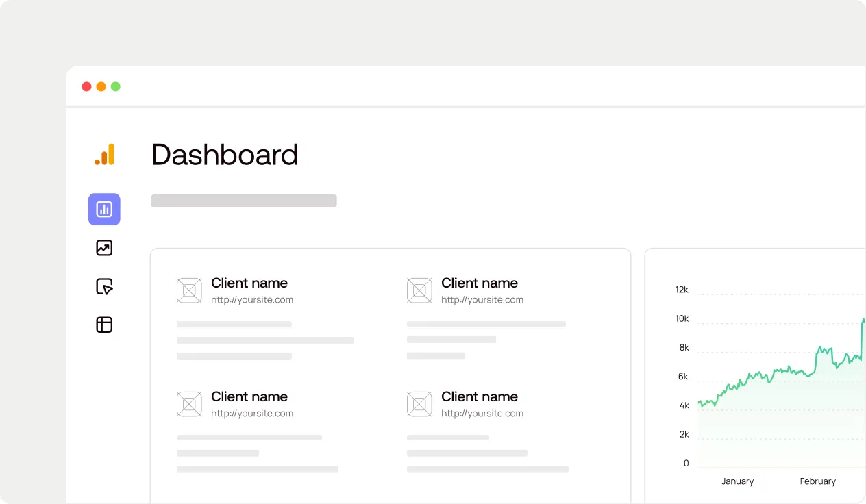Open the table layout sidebar icon

pos(103,325)
